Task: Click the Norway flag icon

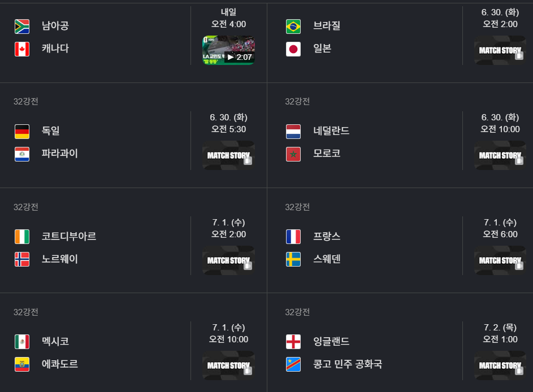Action: pyautogui.click(x=22, y=259)
